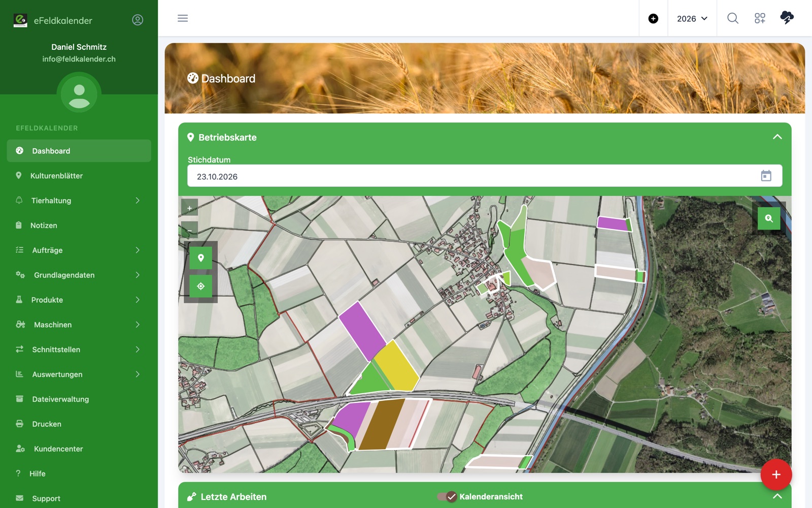Select Dashboard in the sidebar
This screenshot has width=812, height=508.
(x=79, y=151)
